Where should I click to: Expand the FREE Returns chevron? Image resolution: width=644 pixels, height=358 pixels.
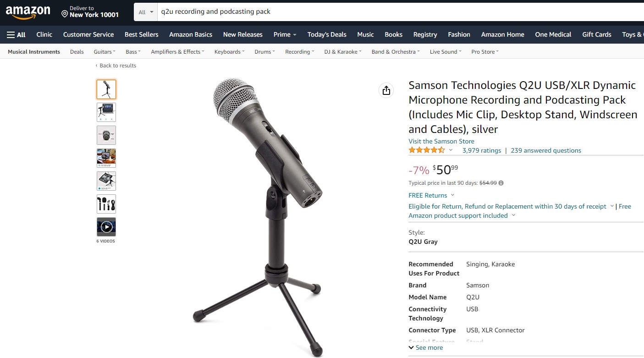(453, 195)
